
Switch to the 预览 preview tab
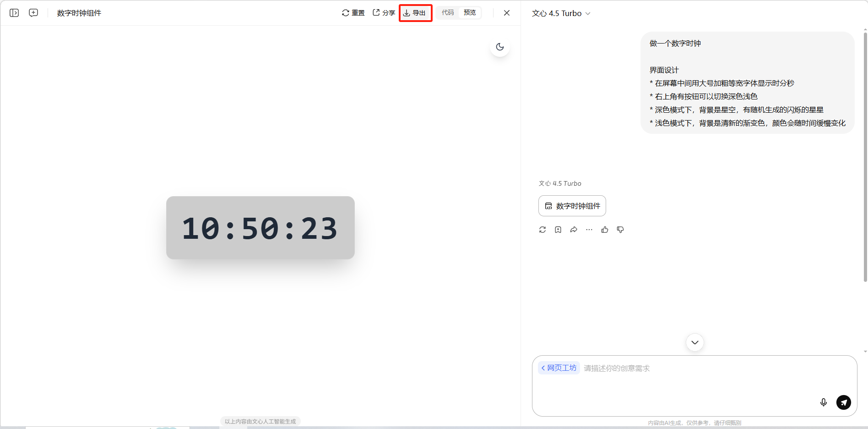pyautogui.click(x=470, y=13)
